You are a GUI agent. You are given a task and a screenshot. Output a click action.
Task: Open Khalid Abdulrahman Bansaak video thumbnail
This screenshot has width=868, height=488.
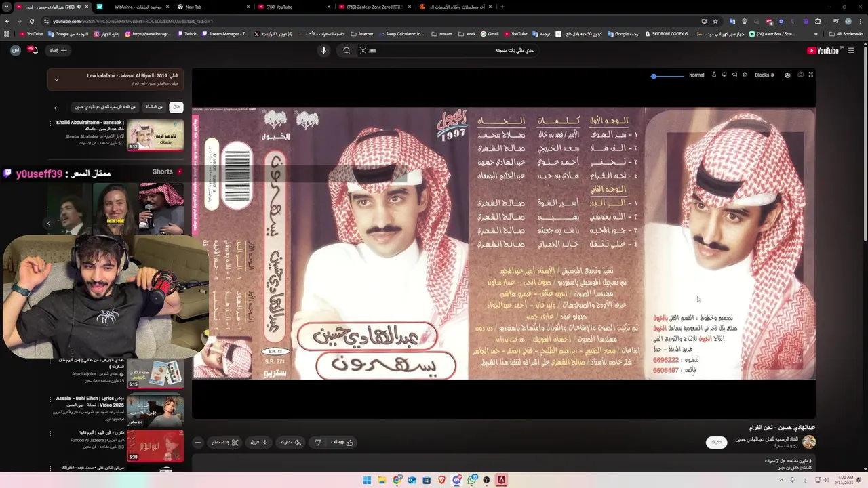[x=155, y=136]
